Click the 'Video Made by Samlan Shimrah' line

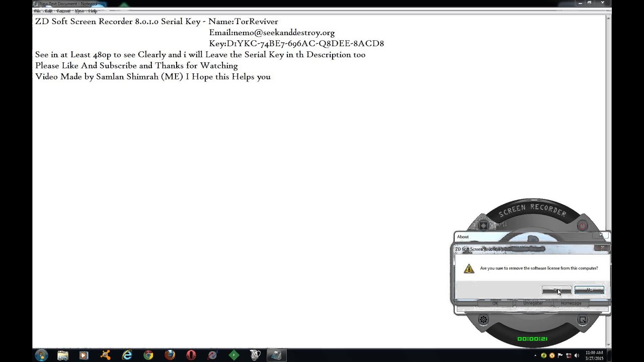[153, 77]
